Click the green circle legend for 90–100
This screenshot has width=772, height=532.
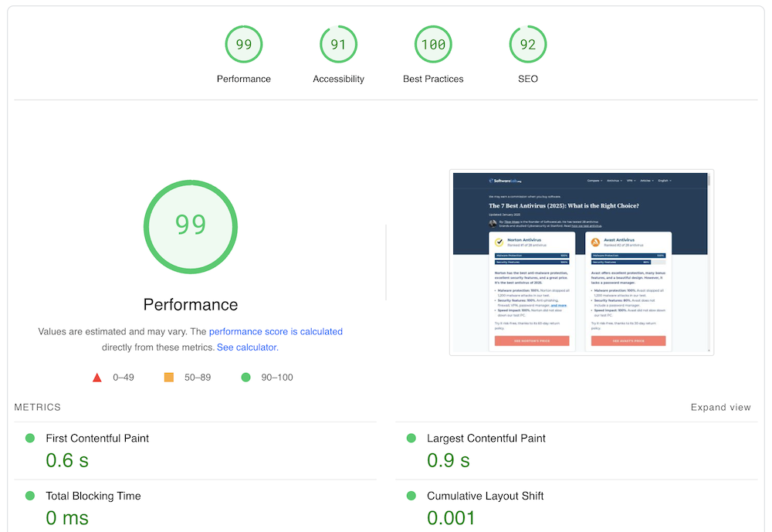pos(246,377)
